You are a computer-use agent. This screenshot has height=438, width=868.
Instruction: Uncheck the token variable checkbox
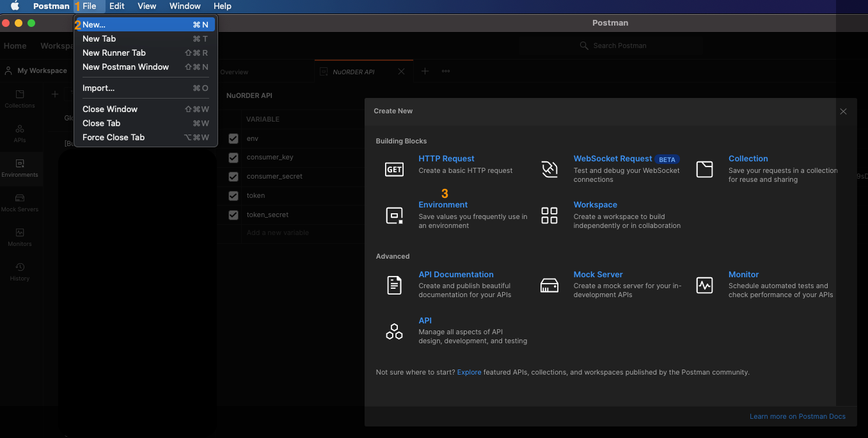click(233, 196)
